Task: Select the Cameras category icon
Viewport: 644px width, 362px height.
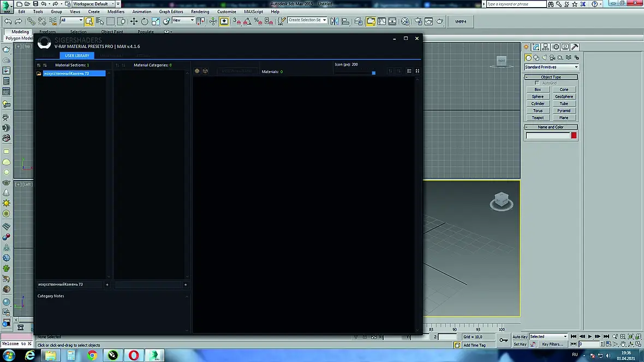Action: pyautogui.click(x=552, y=58)
